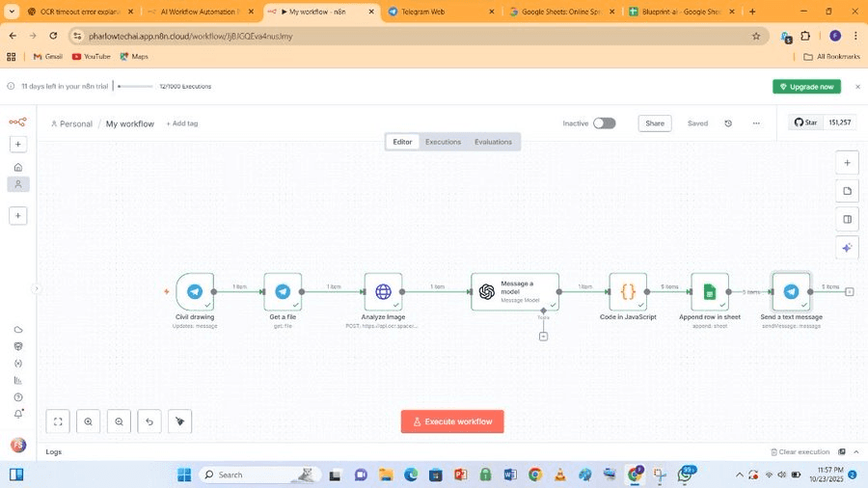Click Clear execution in logs bar
Screen dimensions: 868x488
pos(800,452)
